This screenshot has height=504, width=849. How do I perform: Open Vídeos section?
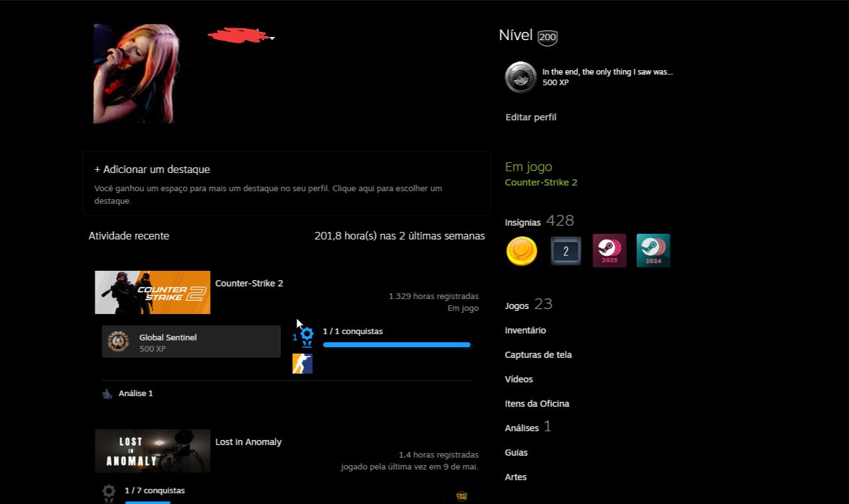(x=519, y=379)
